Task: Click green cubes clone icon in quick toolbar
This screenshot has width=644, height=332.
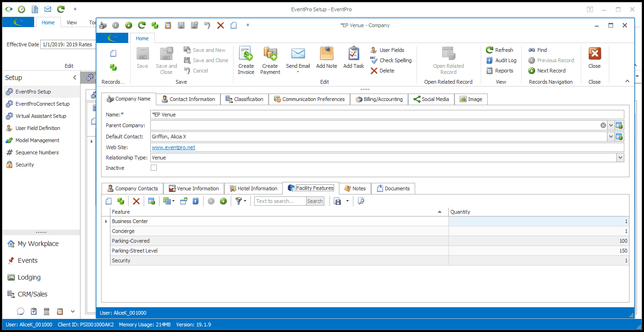Action: pos(155,25)
